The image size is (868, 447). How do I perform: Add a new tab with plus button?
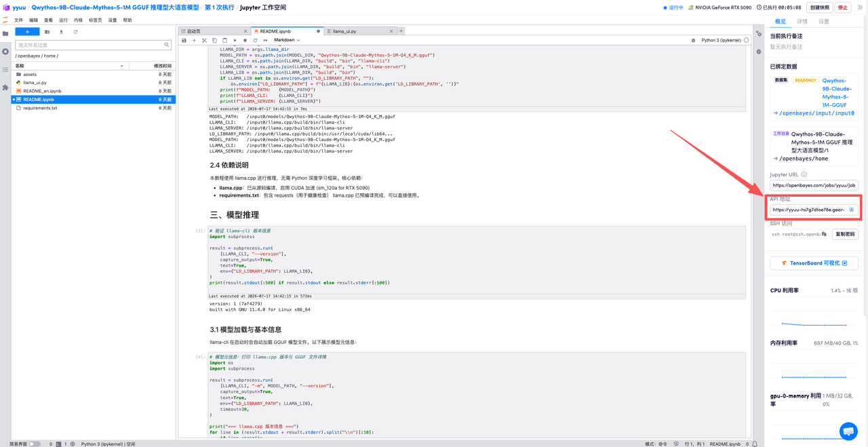tap(401, 31)
